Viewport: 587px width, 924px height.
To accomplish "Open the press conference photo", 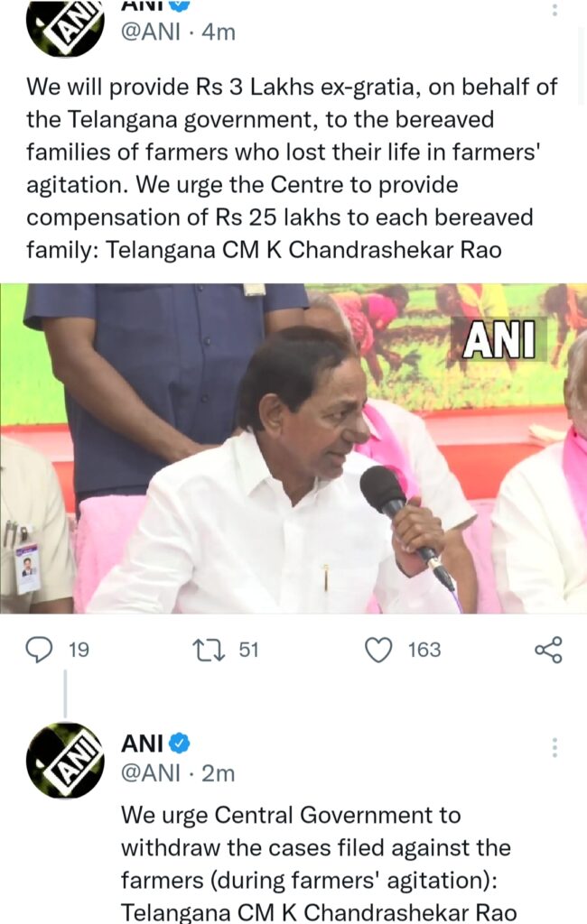I will pyautogui.click(x=293, y=448).
